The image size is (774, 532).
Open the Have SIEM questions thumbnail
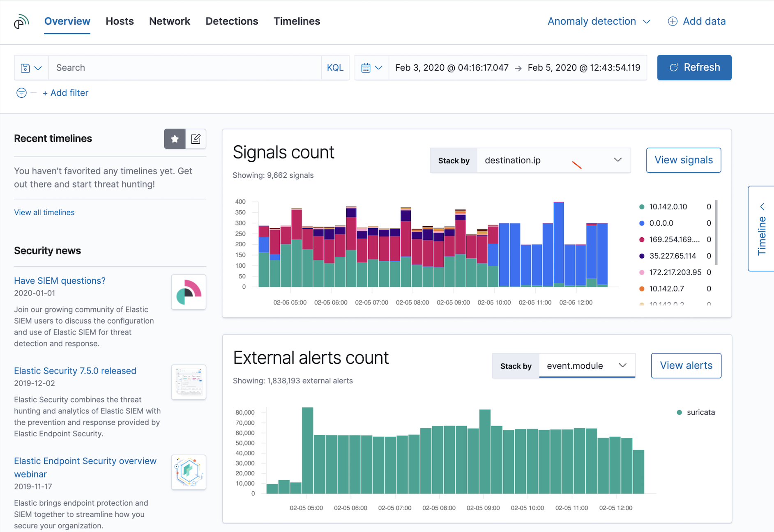tap(189, 292)
